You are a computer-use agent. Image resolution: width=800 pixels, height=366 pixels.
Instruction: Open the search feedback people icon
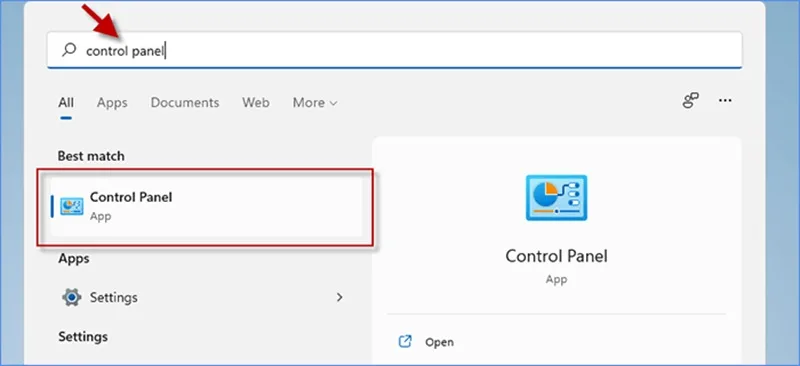690,101
